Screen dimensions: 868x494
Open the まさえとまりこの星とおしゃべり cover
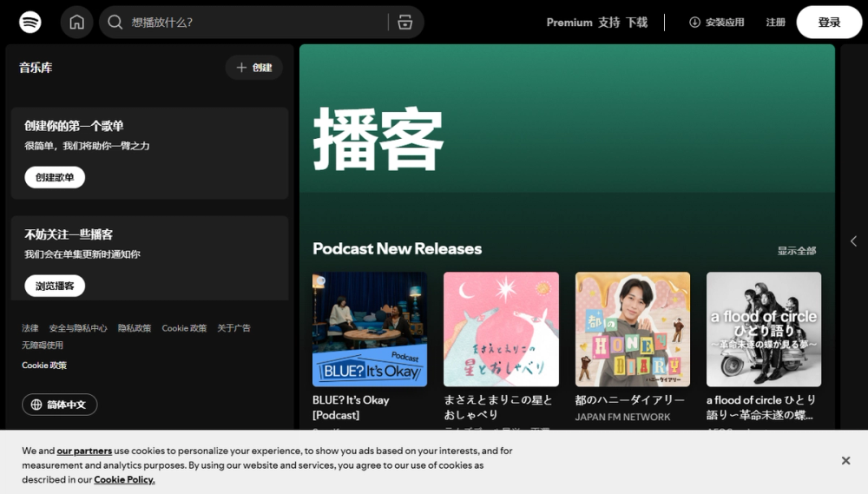501,329
